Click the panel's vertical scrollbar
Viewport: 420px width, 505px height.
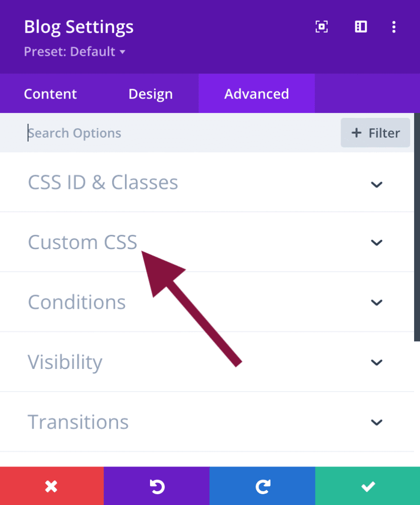[x=417, y=227]
